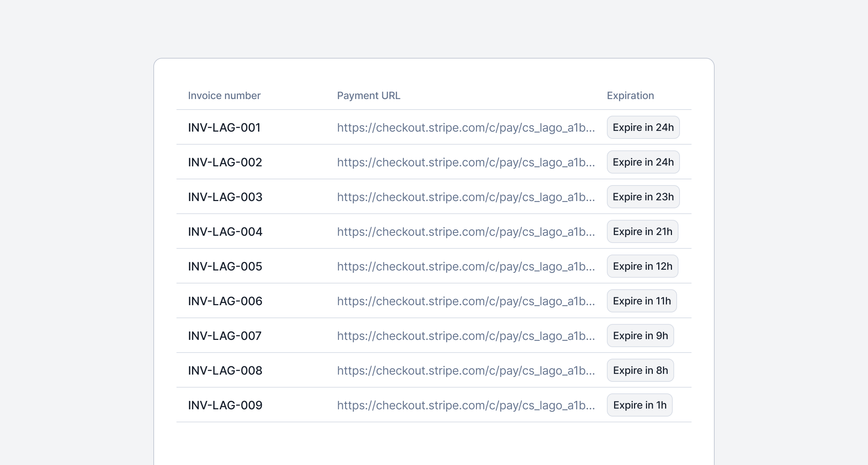868x465 pixels.
Task: Click the Expire in 23h badge
Action: coord(643,197)
